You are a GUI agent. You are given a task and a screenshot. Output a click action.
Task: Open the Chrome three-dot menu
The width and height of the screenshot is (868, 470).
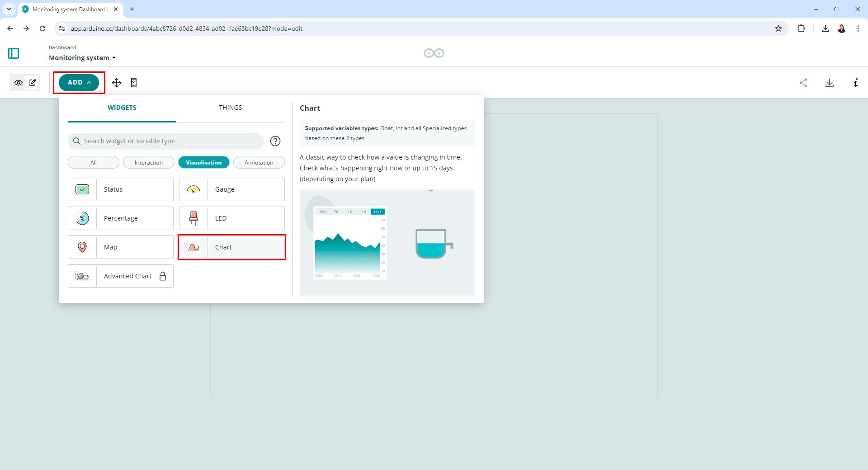[x=858, y=28]
